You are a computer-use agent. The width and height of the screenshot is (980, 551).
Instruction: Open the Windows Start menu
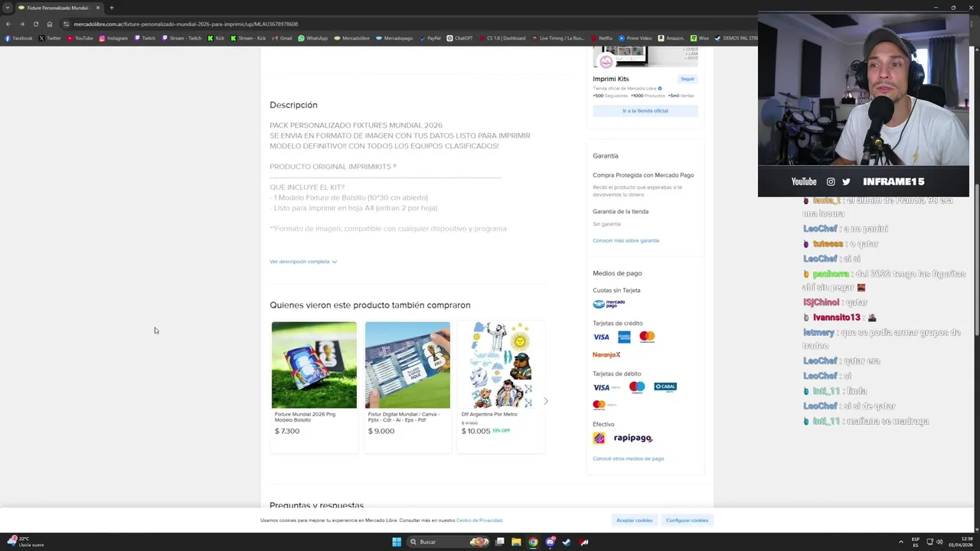[397, 542]
